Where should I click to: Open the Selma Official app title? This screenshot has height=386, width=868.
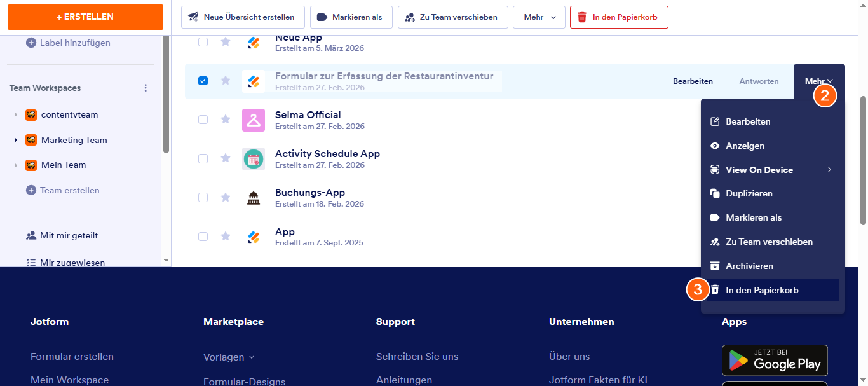click(308, 115)
